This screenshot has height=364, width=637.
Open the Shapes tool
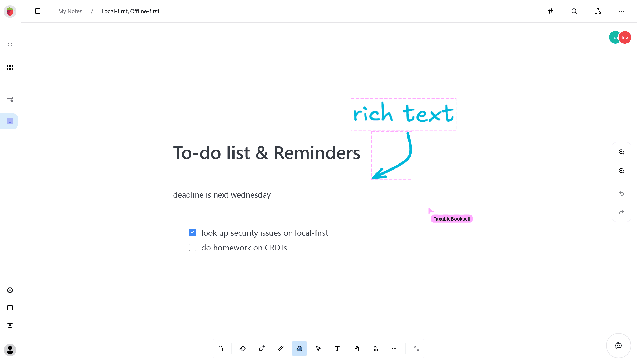click(x=375, y=348)
